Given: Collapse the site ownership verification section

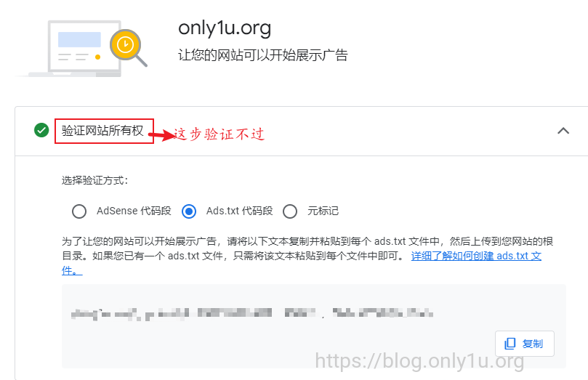Looking at the screenshot, I should pyautogui.click(x=563, y=131).
